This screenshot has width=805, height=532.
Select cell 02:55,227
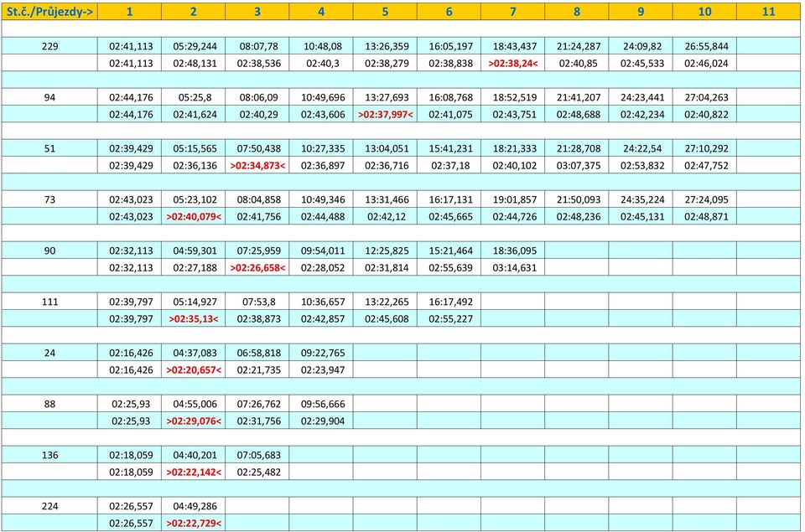(x=450, y=318)
